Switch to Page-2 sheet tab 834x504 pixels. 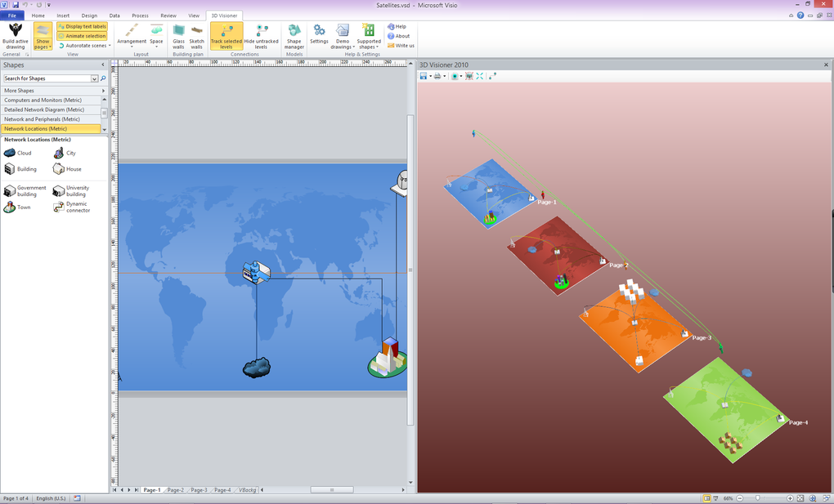click(x=176, y=490)
